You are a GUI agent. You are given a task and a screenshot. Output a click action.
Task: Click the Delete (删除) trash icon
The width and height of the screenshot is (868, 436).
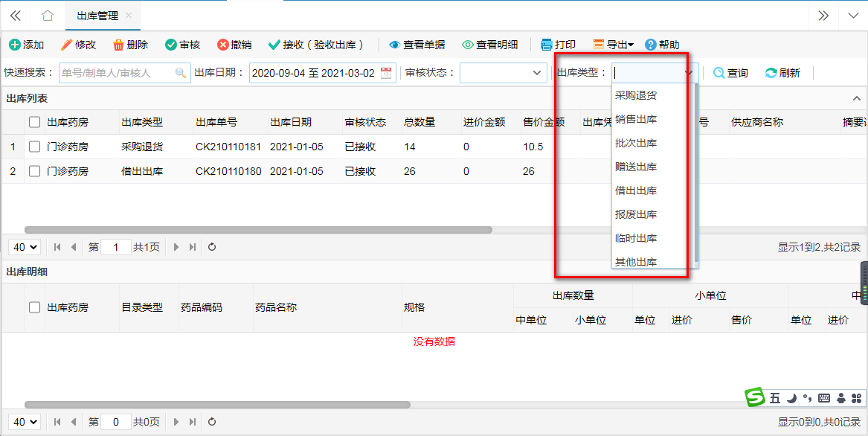tap(118, 45)
